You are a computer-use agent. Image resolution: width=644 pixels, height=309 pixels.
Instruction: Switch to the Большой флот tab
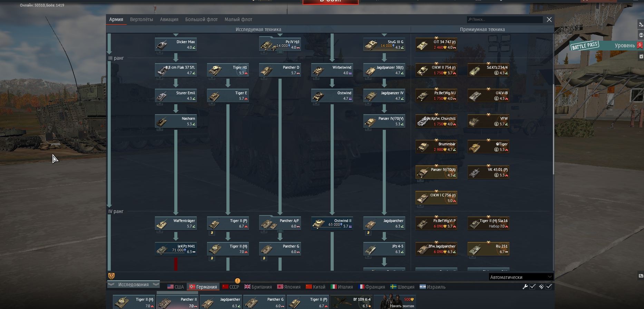click(202, 19)
